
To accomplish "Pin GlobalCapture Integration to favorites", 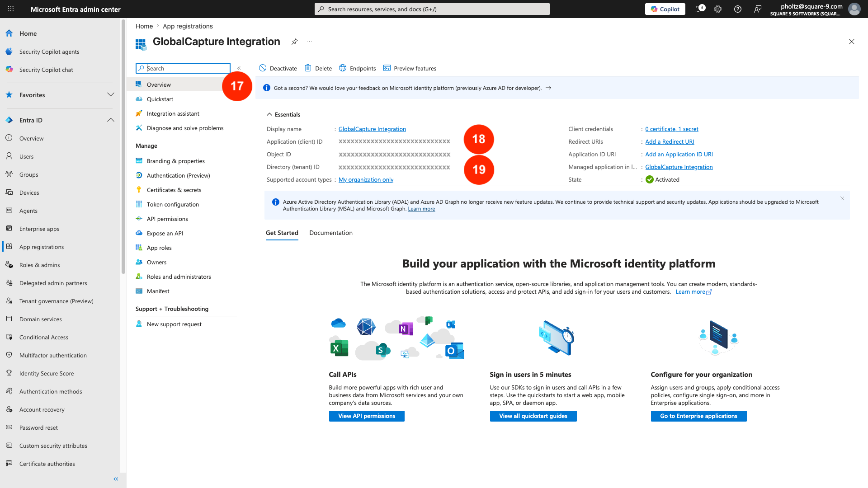I will [295, 42].
